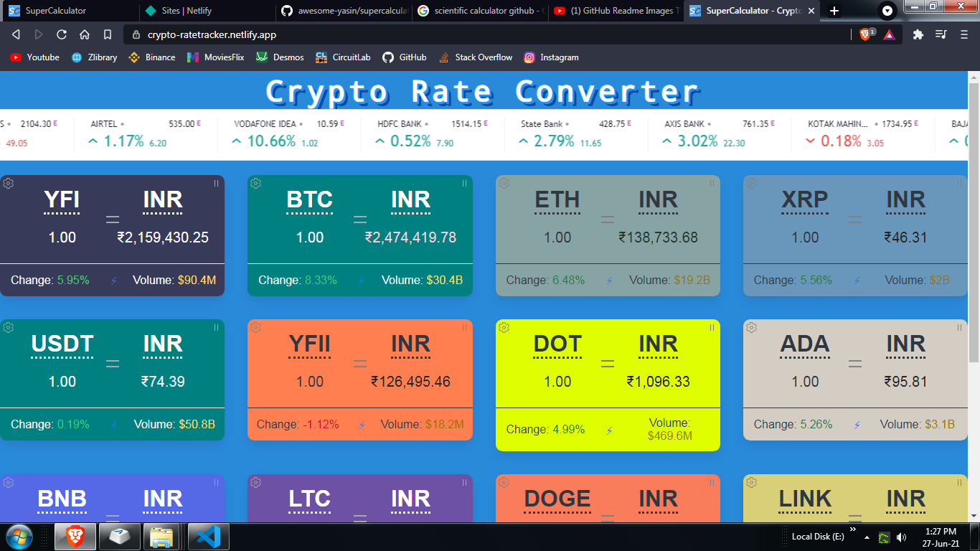Screen dimensions: 980x551
Task: Open settings gear on the ETH card
Action: [x=504, y=184]
